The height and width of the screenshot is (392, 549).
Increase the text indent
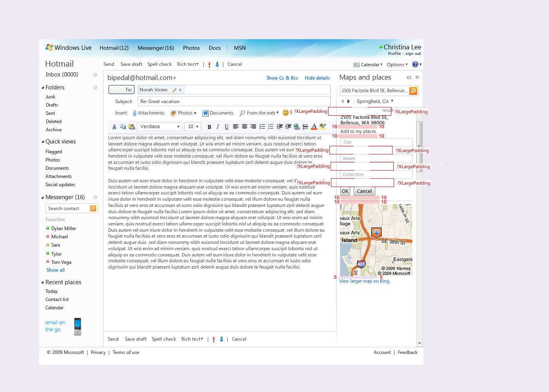(288, 127)
